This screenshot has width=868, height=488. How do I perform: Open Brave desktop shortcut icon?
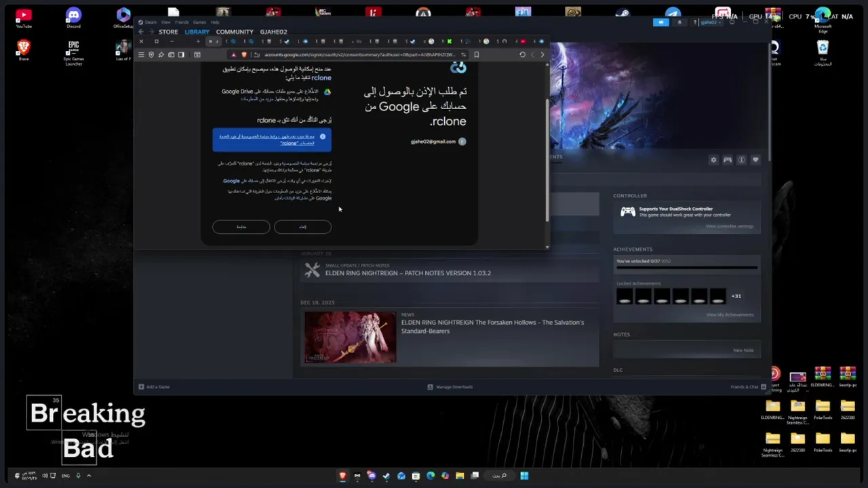click(x=24, y=50)
